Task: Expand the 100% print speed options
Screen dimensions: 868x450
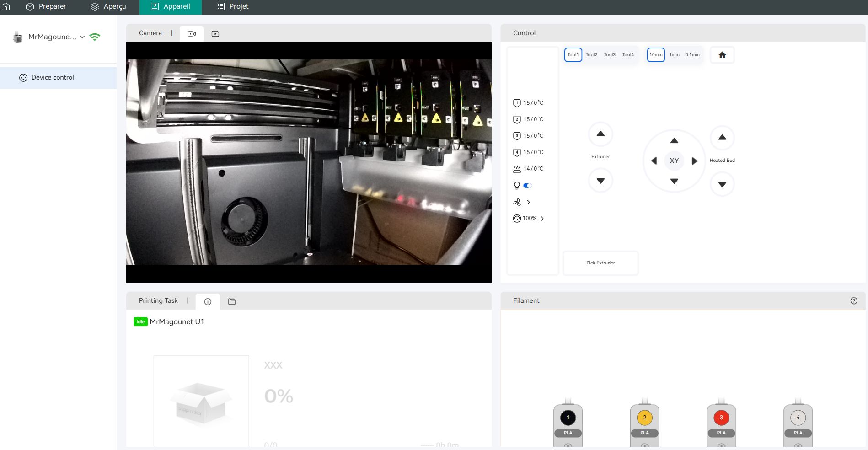Action: 542,219
